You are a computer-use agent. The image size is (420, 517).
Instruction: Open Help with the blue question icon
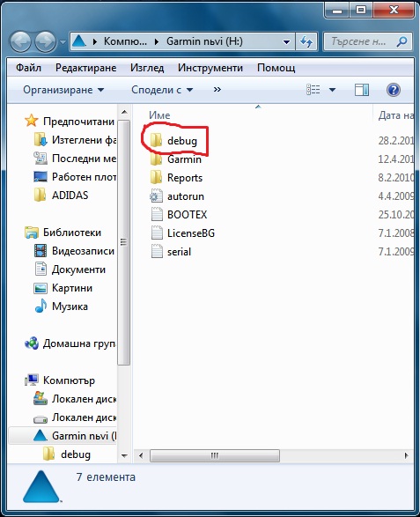pyautogui.click(x=394, y=90)
